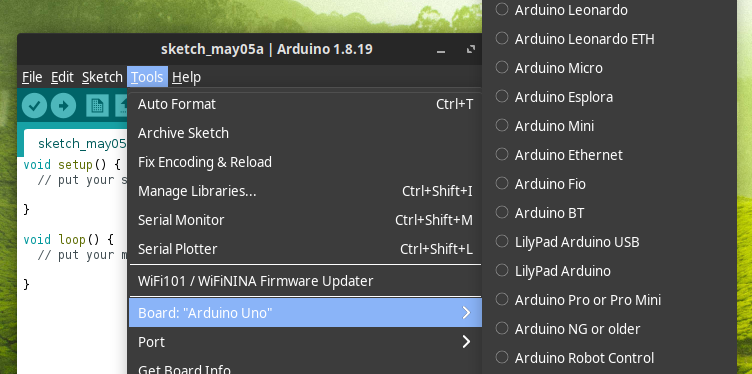Screen dimensions: 752x374
Task: Expand the Board: "Arduino Uno" submenu
Action: [x=305, y=313]
